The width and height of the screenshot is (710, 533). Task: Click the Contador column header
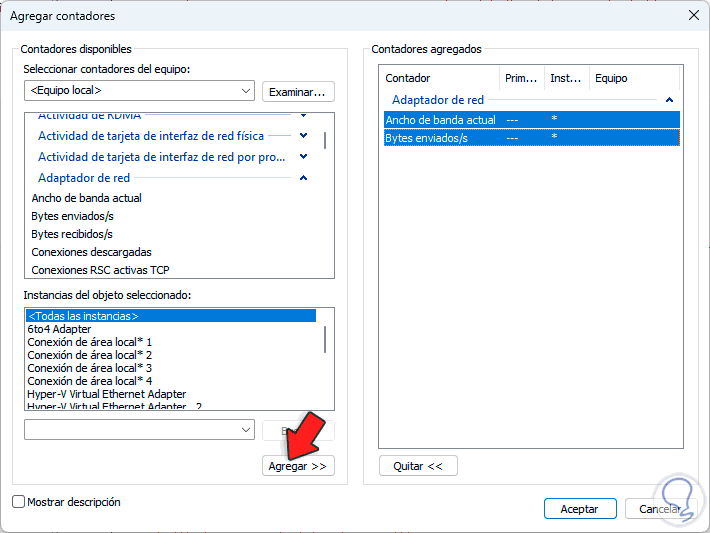click(440, 78)
